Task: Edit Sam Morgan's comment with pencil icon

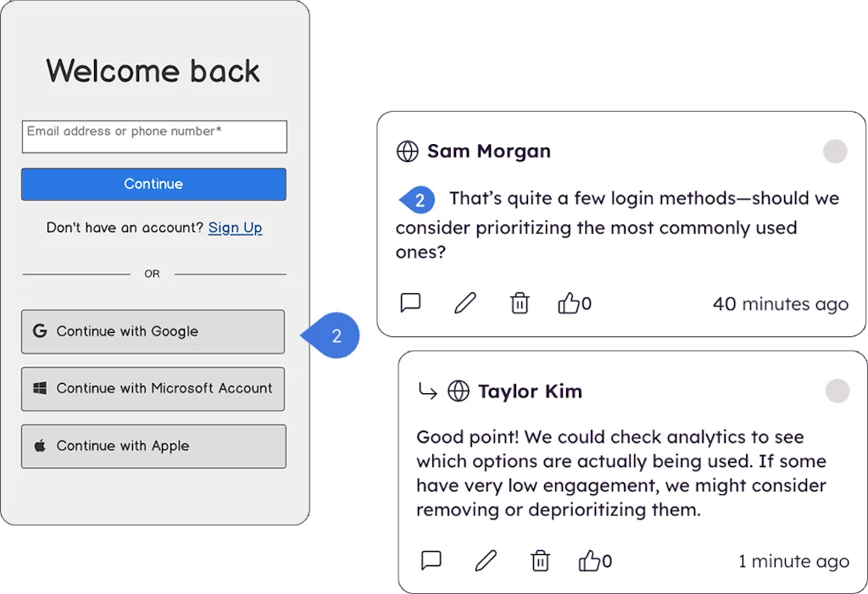Action: pos(465,303)
